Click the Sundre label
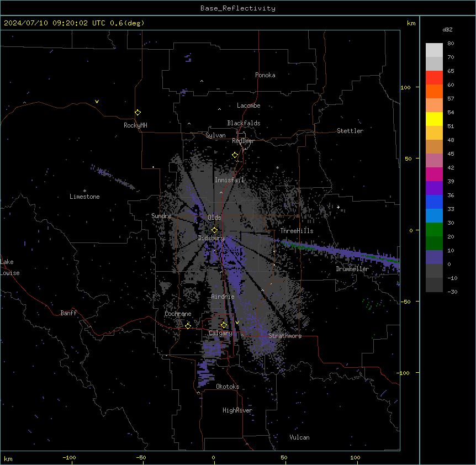 click(x=161, y=216)
